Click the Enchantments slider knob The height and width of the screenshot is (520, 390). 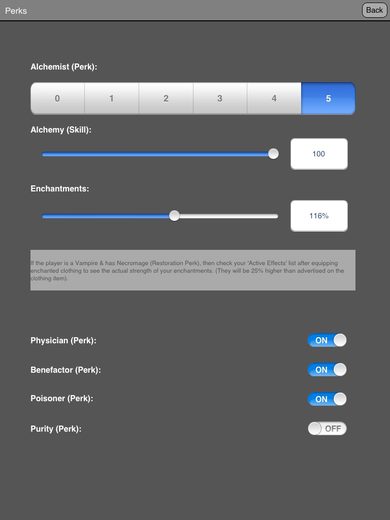tap(174, 216)
